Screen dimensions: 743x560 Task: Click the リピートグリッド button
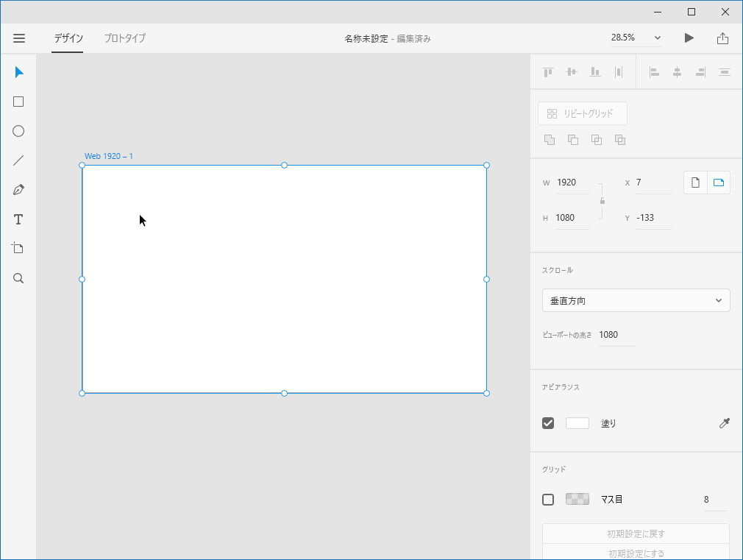582,113
